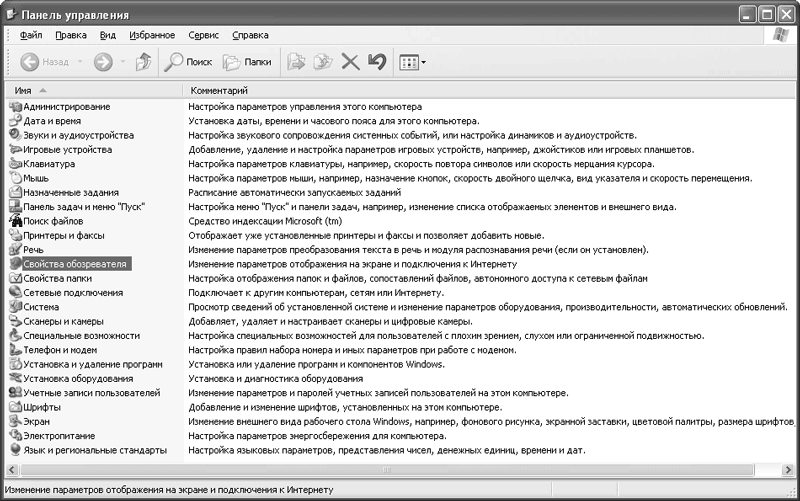Open the Сервис menu
The image size is (800, 501).
pyautogui.click(x=204, y=35)
